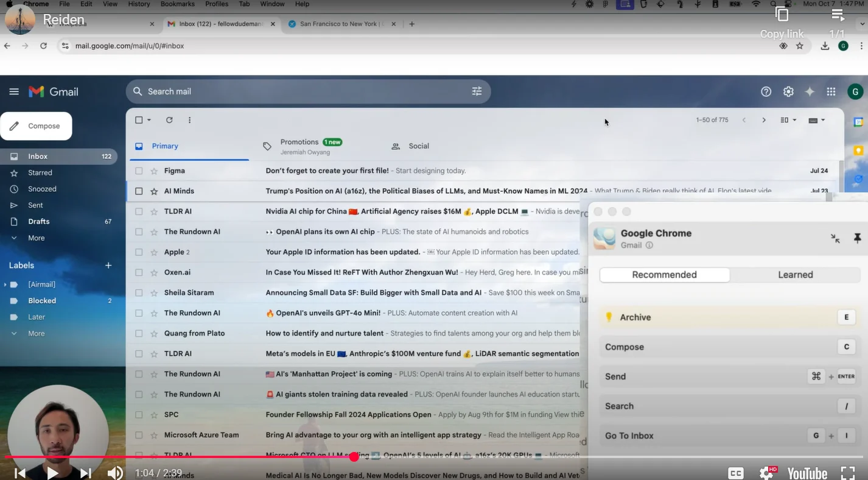Click the Compose button

coord(37,126)
